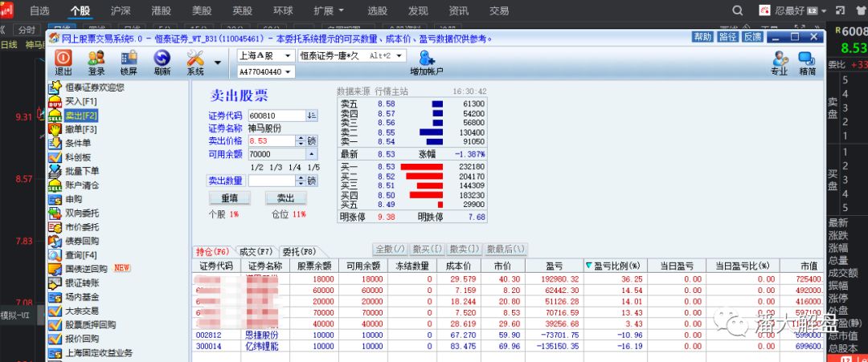Select the 1/5 quantity shortcut
868x362 pixels.
313,168
